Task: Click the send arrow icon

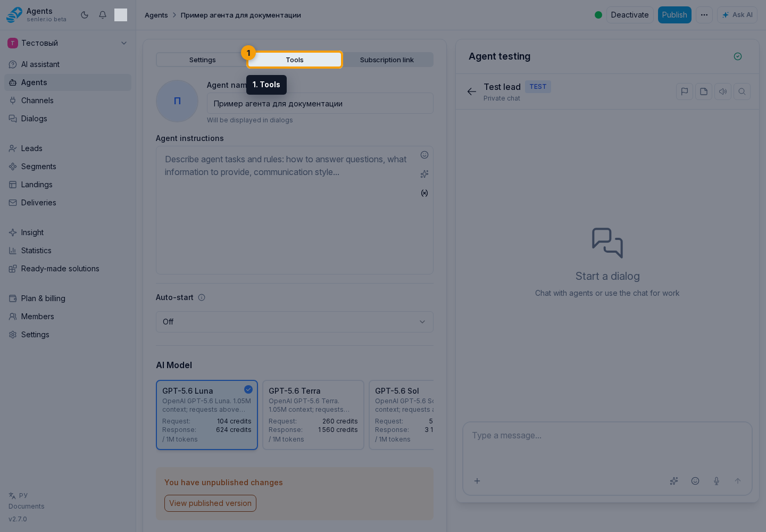Action: point(738,481)
